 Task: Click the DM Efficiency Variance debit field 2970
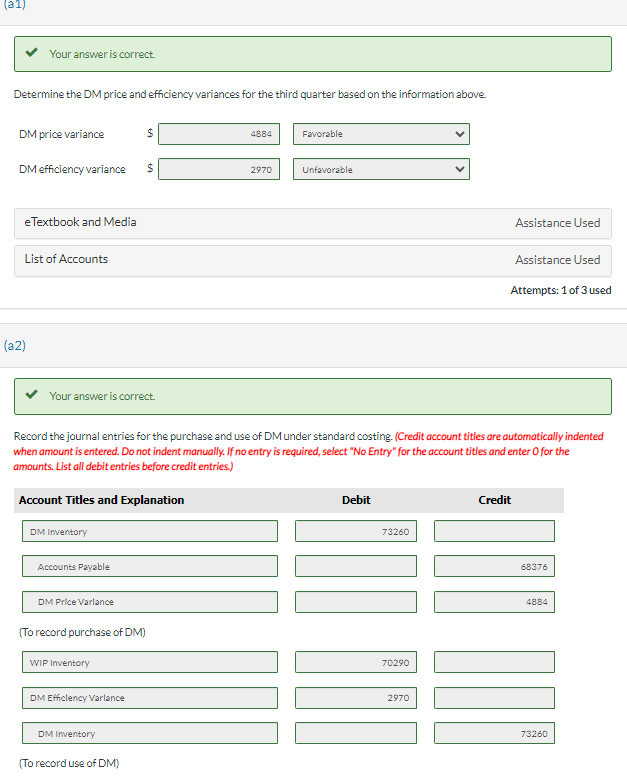coord(356,698)
